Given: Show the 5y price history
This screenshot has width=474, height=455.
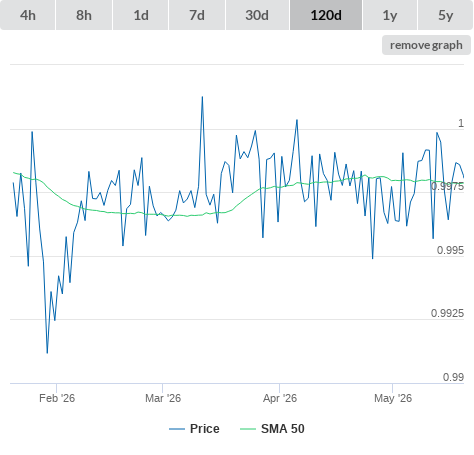Looking at the screenshot, I should [x=446, y=15].
